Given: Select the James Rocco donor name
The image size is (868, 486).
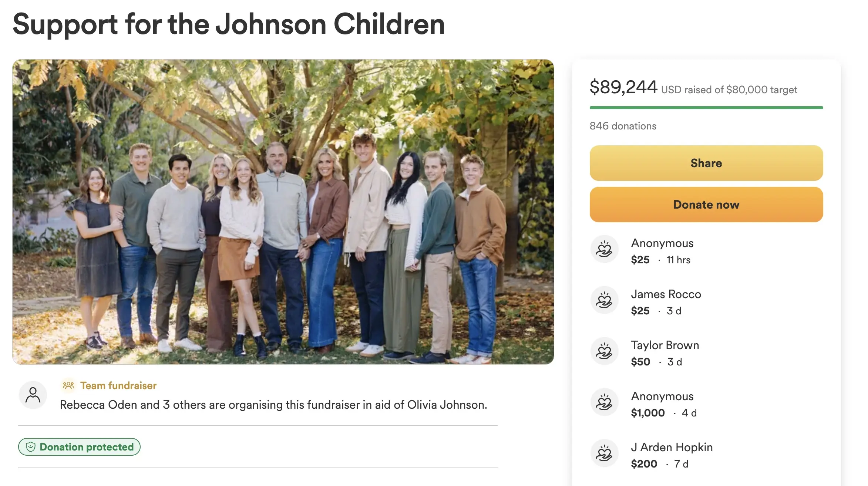Looking at the screenshot, I should click(666, 294).
